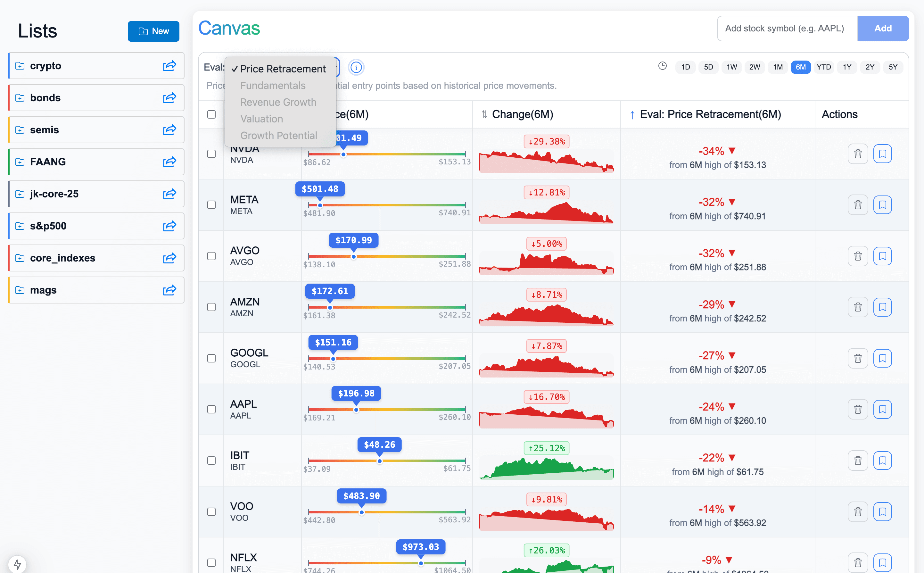This screenshot has height=573, width=924.
Task: Bookmark the META row
Action: tap(882, 205)
